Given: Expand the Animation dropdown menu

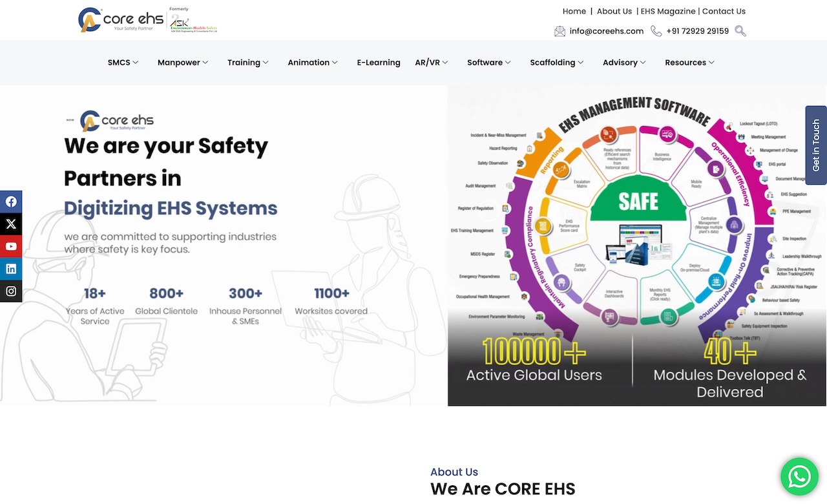Looking at the screenshot, I should (313, 63).
